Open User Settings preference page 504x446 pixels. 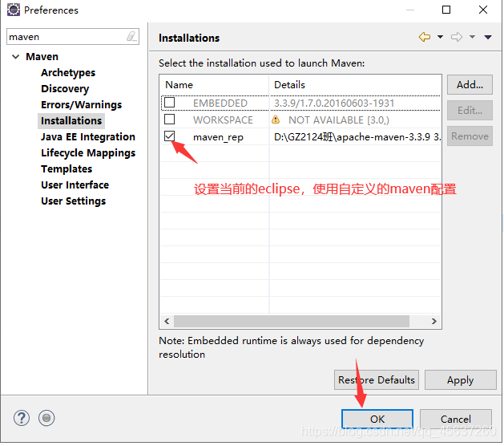(x=73, y=201)
